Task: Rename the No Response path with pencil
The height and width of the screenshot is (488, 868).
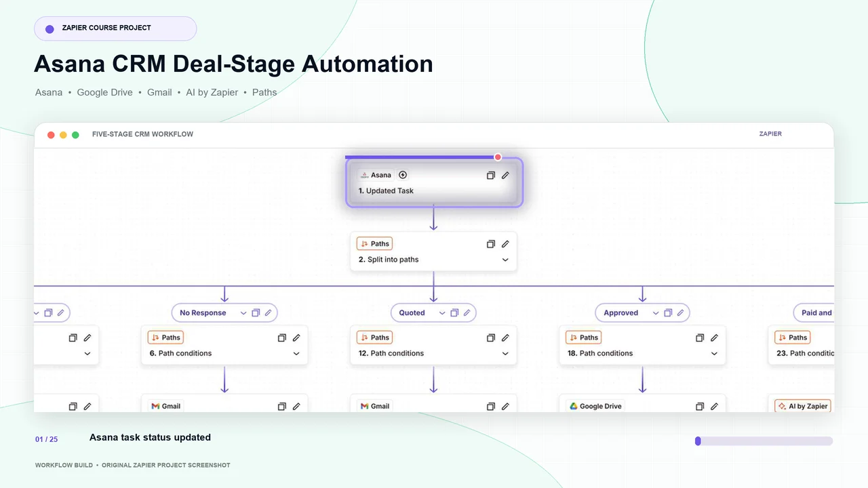Action: coord(269,313)
